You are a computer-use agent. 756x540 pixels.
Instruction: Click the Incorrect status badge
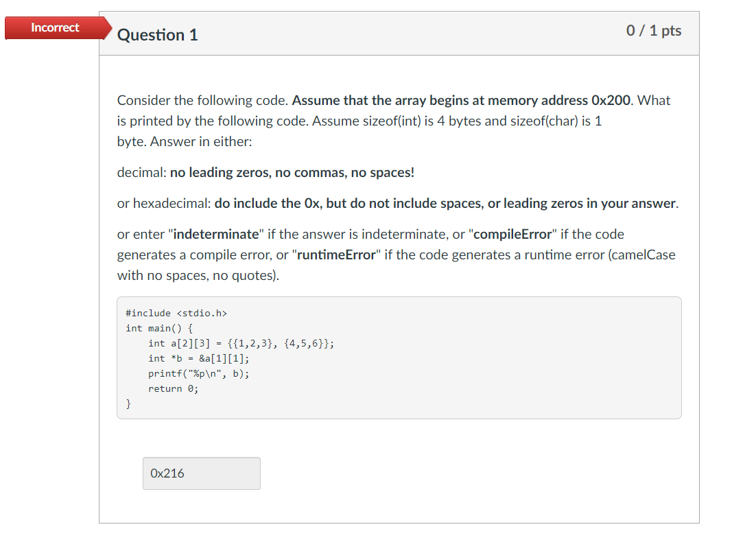pos(55,27)
